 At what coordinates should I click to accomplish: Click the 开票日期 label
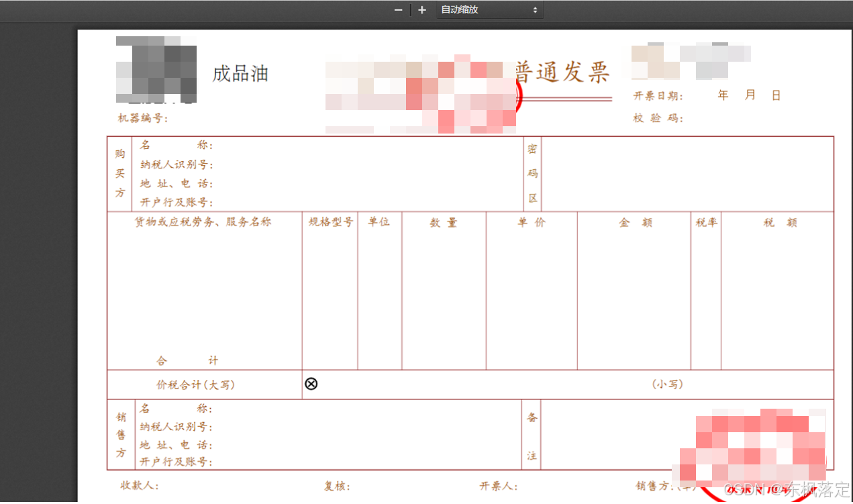click(x=658, y=96)
